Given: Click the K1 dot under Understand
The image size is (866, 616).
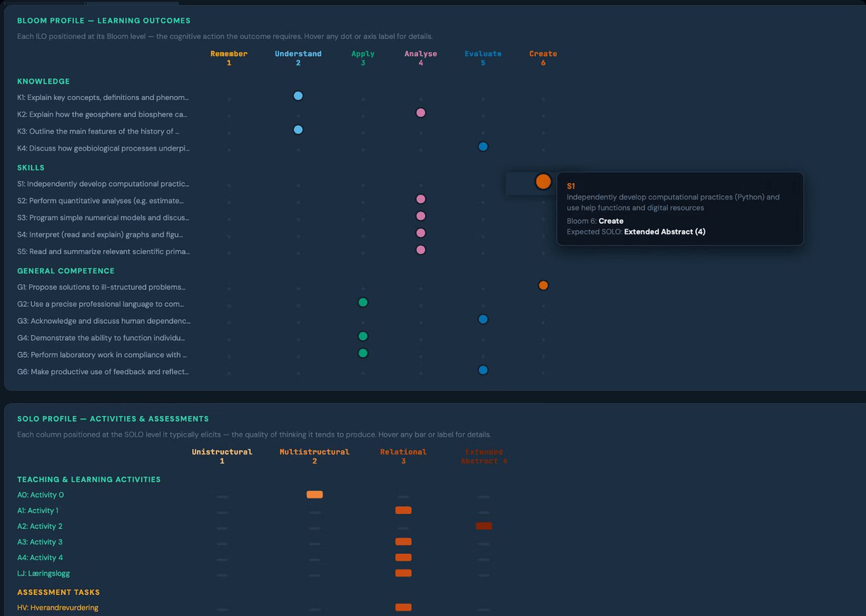Looking at the screenshot, I should [298, 96].
